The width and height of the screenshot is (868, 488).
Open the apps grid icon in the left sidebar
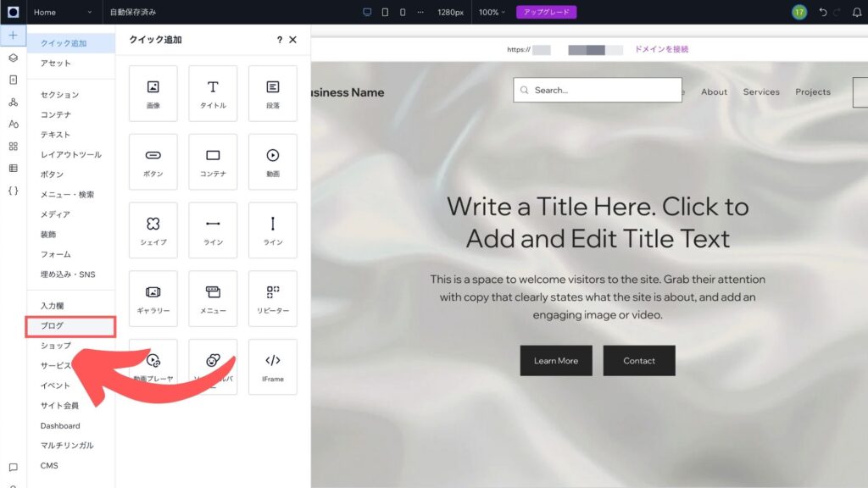tap(14, 146)
